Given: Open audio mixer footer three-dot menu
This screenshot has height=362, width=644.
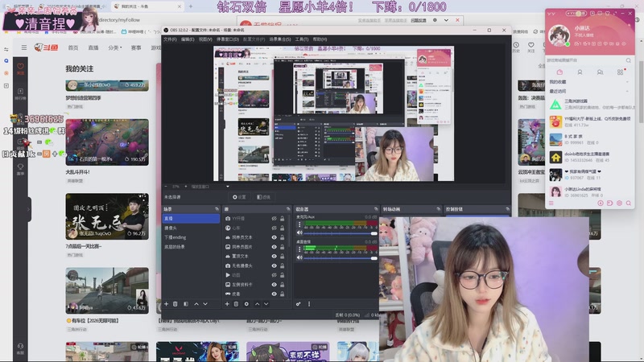Looking at the screenshot, I should pyautogui.click(x=309, y=304).
